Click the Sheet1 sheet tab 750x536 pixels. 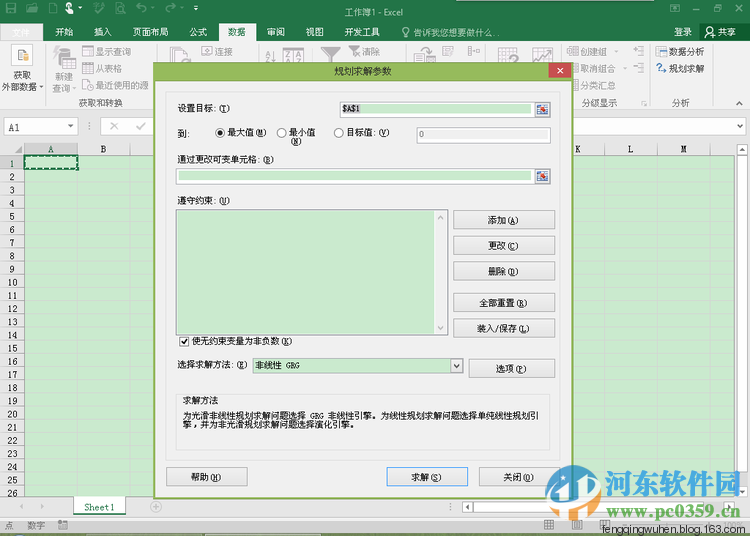pyautogui.click(x=99, y=507)
